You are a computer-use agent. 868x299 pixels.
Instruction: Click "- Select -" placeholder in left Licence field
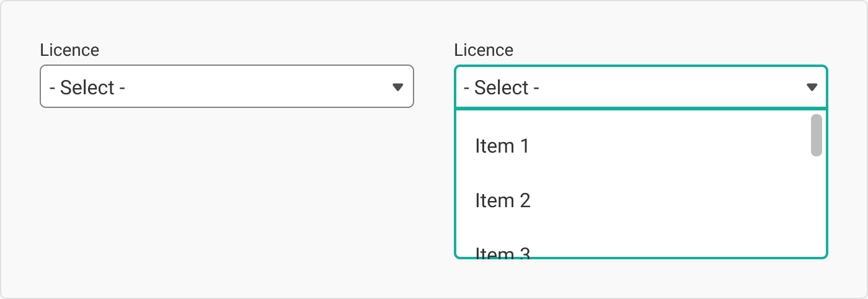point(87,87)
